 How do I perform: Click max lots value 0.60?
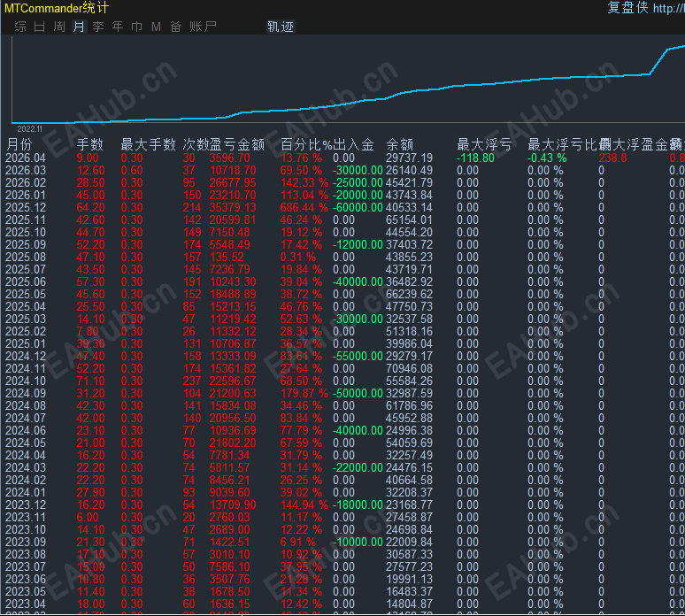(132, 170)
